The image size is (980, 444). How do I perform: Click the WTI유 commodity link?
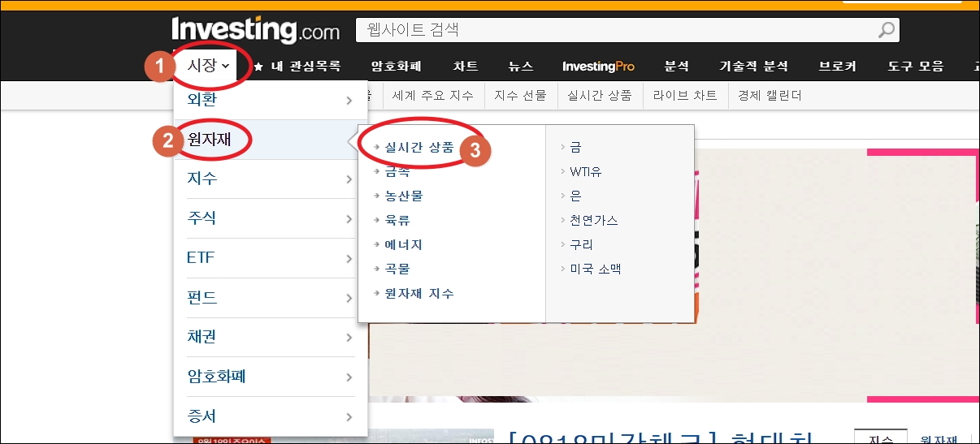(x=586, y=172)
